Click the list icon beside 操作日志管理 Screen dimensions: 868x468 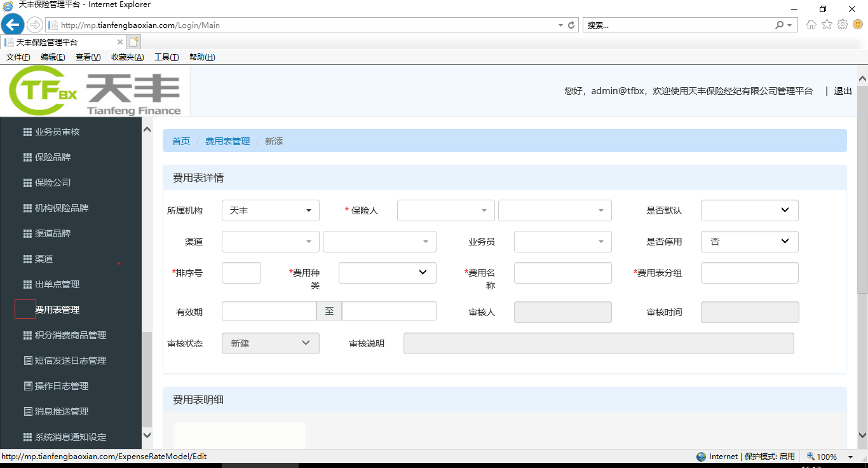point(27,386)
